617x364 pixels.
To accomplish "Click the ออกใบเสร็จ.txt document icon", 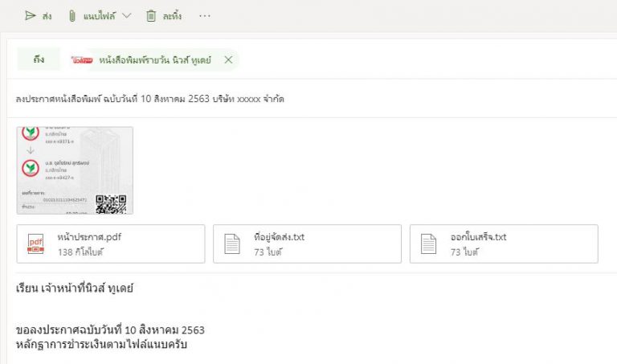I will 428,244.
